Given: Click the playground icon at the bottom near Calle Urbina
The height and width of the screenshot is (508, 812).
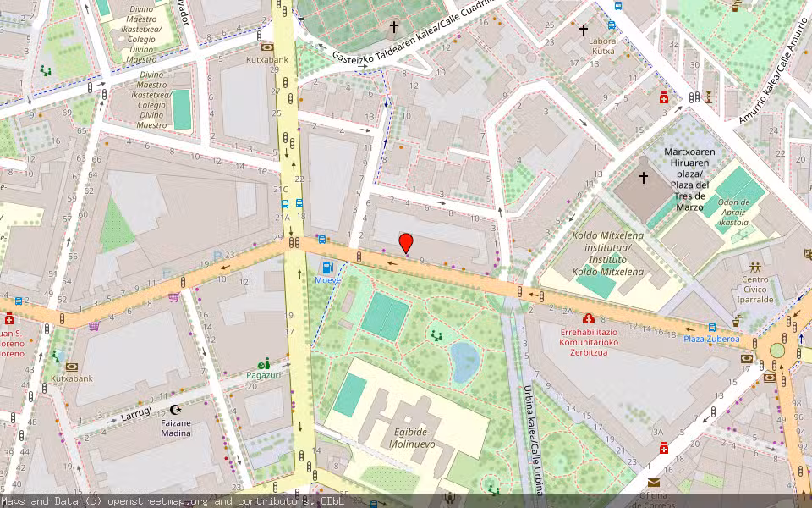Looking at the screenshot, I should (x=493, y=489).
